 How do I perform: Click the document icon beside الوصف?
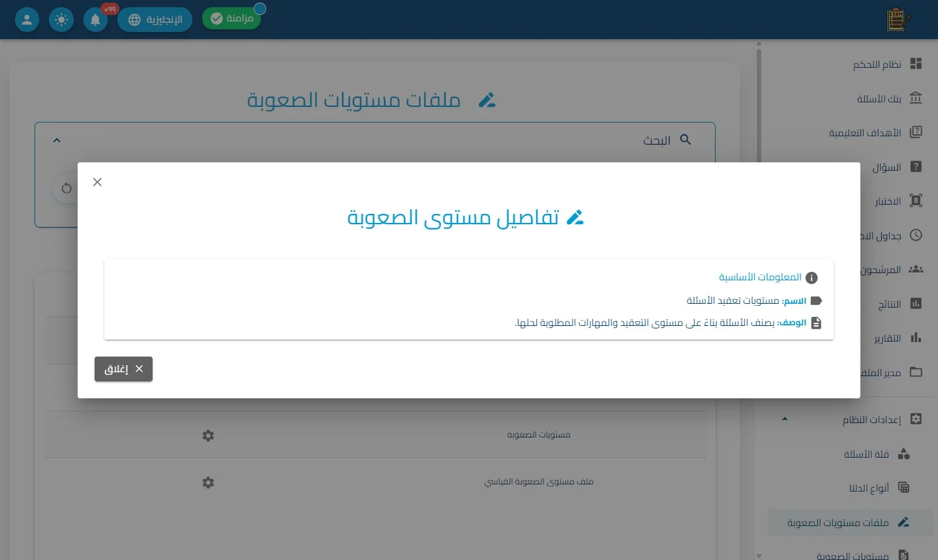click(816, 323)
